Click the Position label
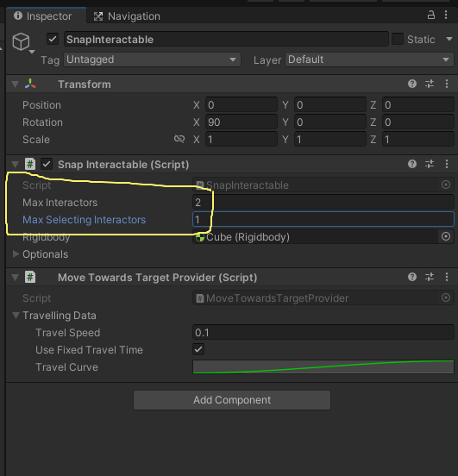Viewport: 458px width, 476px height. click(x=41, y=105)
